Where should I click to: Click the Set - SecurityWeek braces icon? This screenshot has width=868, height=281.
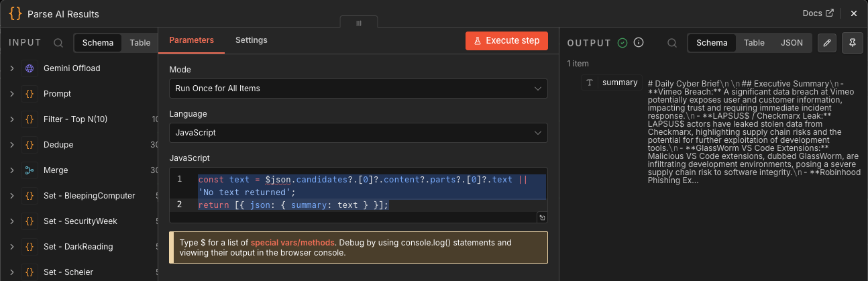[29, 221]
